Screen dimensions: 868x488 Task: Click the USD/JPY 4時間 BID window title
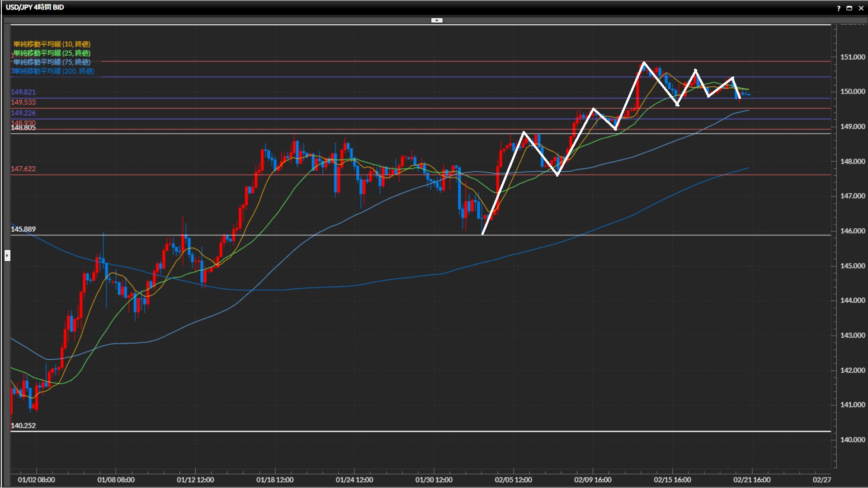click(x=35, y=7)
